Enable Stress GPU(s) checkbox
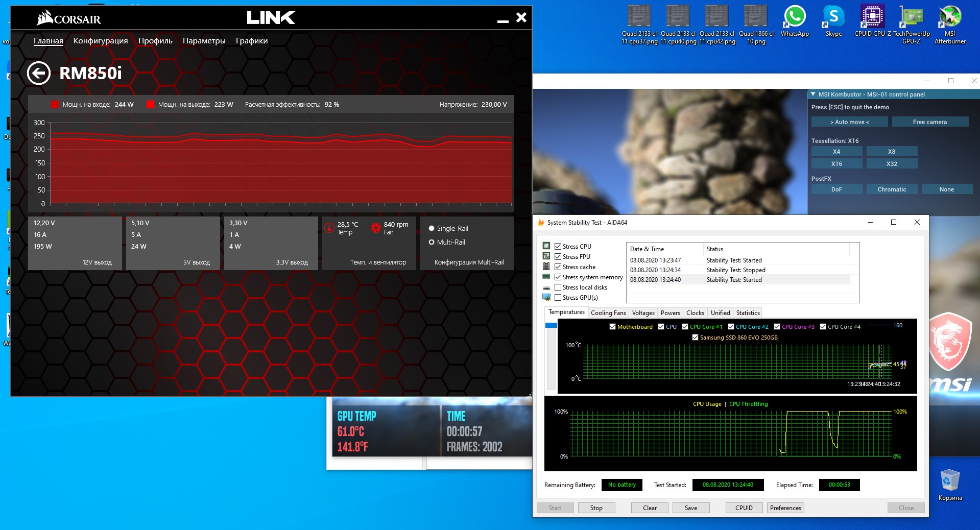980x530 pixels. [558, 297]
